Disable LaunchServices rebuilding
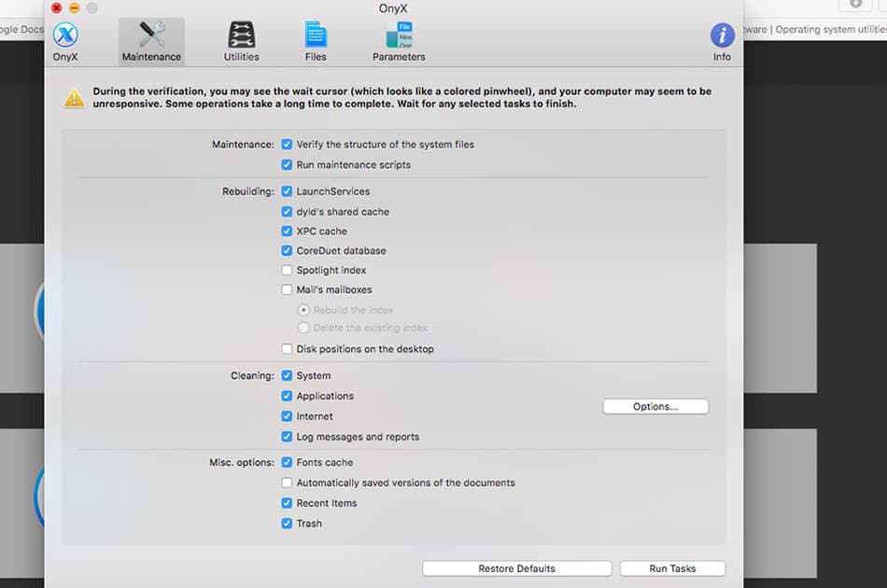This screenshot has height=588, width=887. (x=287, y=191)
